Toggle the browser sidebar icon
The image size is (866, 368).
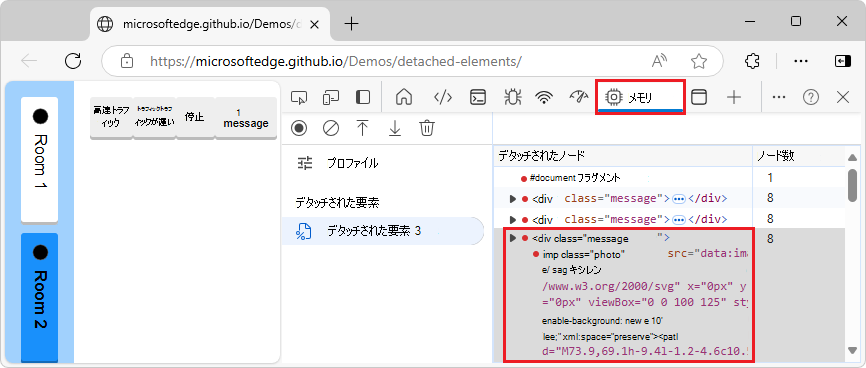[843, 61]
